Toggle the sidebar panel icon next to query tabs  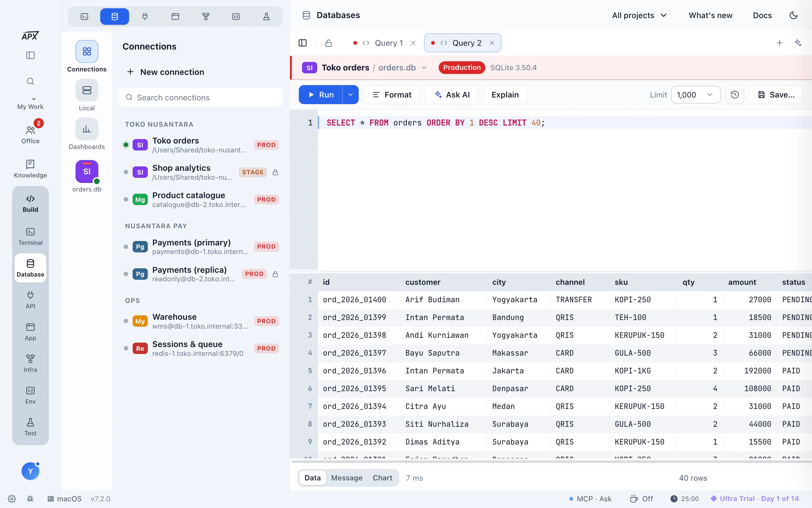click(x=303, y=43)
